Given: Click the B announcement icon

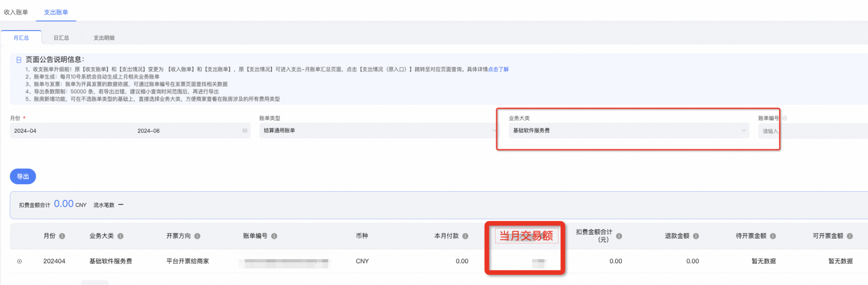Looking at the screenshot, I should click(x=19, y=60).
